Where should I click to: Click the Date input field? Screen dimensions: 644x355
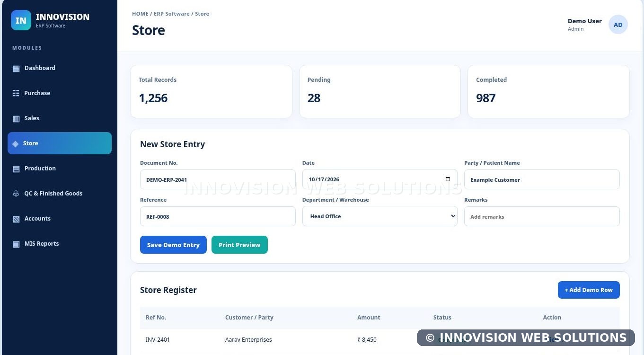click(380, 179)
